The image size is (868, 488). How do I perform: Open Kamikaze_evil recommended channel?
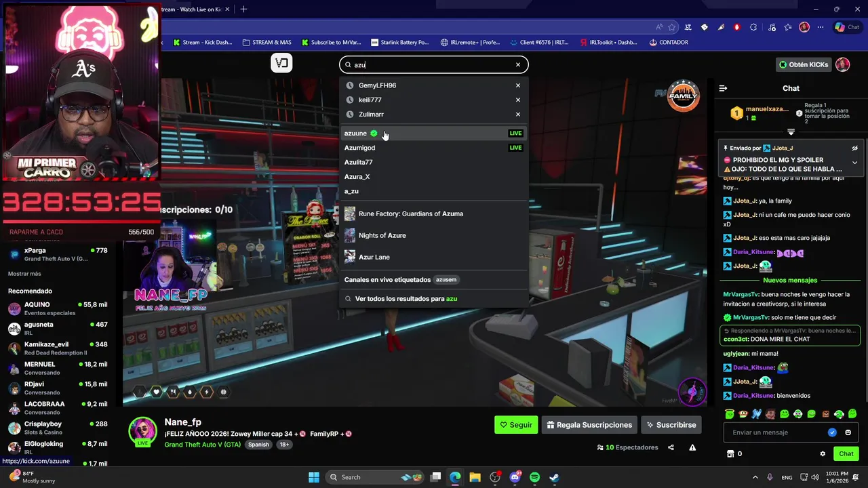58,348
